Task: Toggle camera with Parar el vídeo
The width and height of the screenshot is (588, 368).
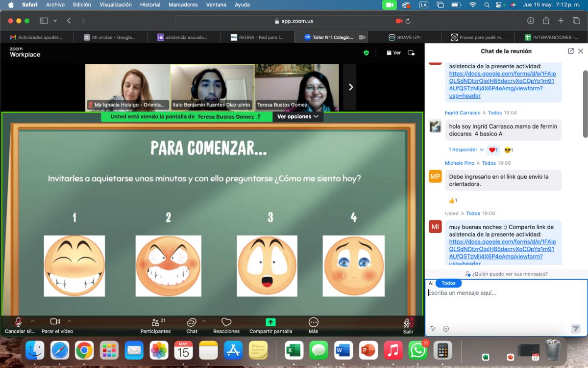Action: [55, 322]
